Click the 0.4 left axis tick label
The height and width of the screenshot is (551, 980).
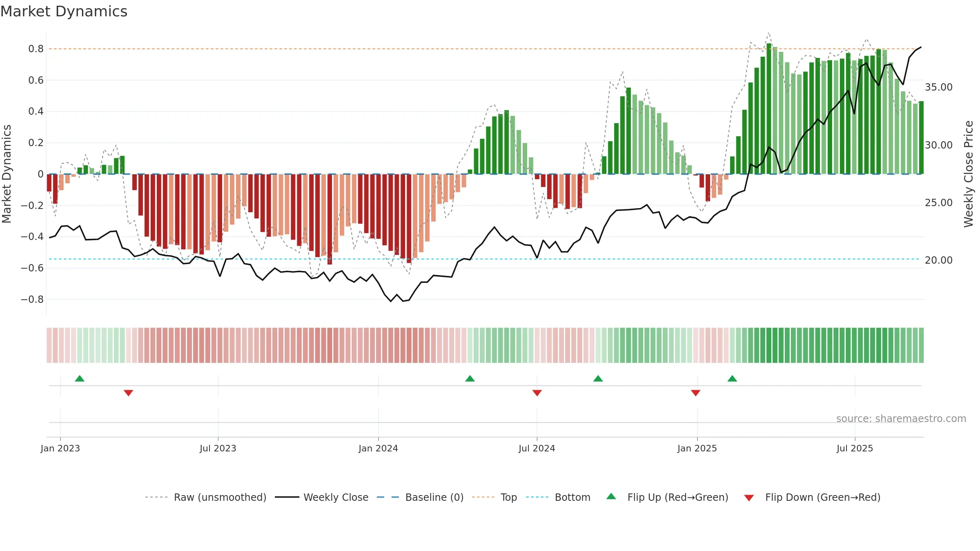(36, 111)
